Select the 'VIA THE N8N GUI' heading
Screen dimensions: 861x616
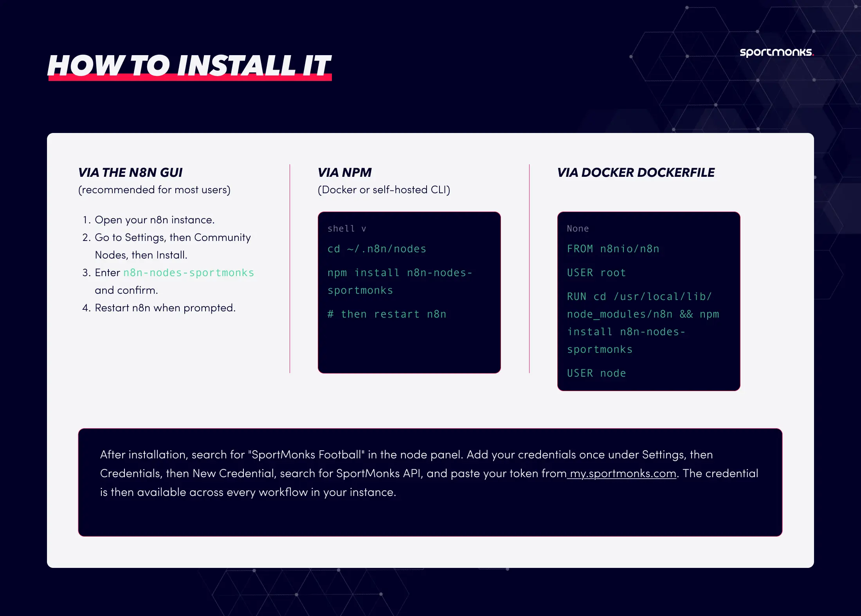[x=130, y=172]
